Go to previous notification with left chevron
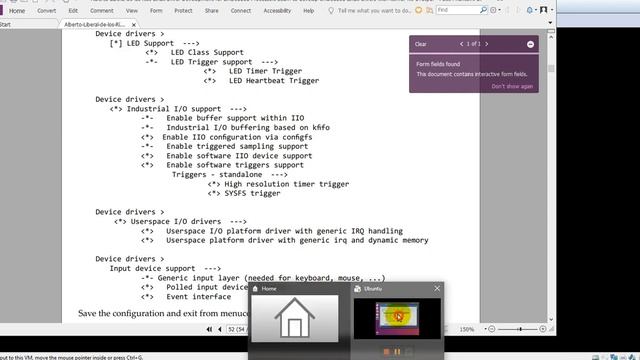The width and height of the screenshot is (640, 360). click(x=462, y=44)
